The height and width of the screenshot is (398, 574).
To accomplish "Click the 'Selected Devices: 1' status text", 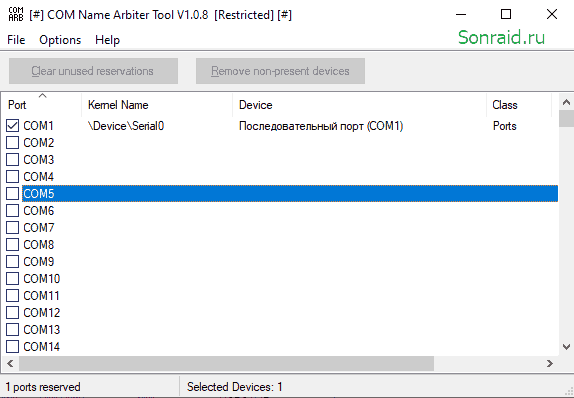I will point(234,387).
